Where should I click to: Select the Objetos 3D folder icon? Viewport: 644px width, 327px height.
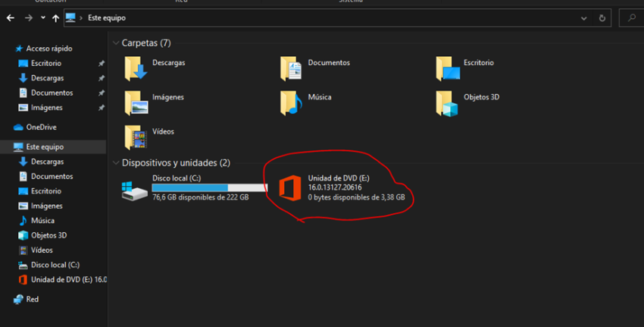(x=448, y=102)
